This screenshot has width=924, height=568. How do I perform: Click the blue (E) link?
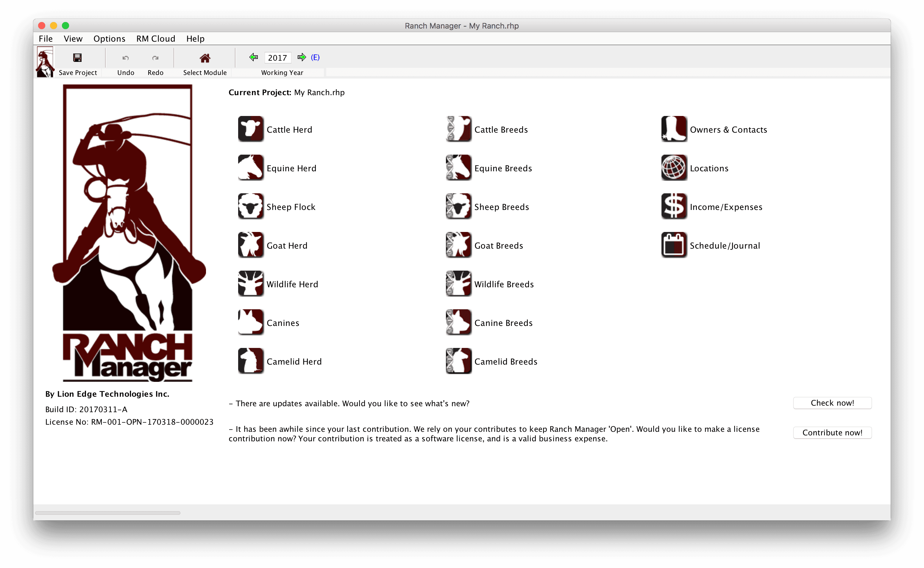pos(315,57)
